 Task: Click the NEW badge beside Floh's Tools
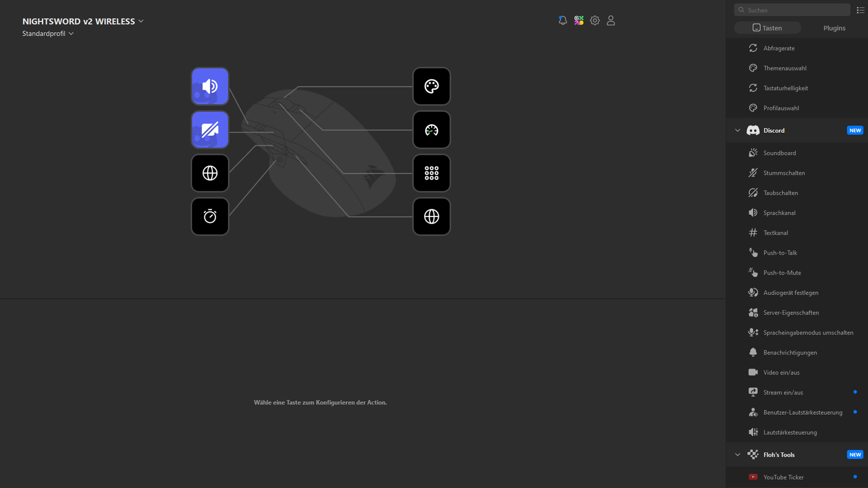click(x=855, y=455)
